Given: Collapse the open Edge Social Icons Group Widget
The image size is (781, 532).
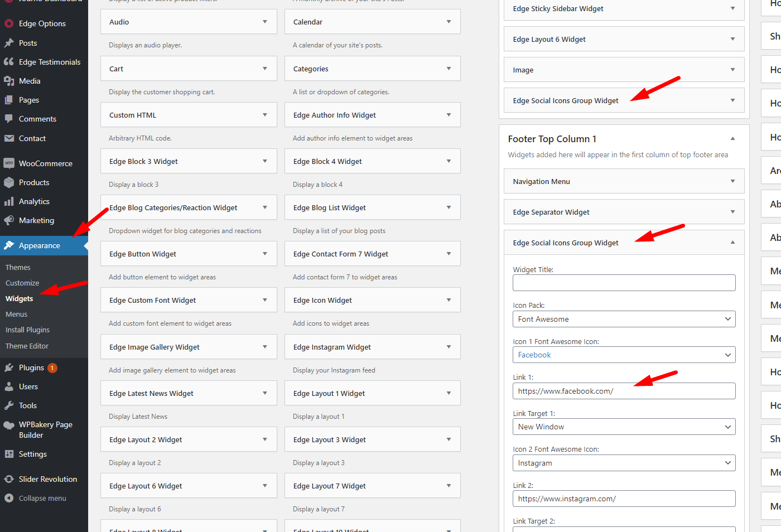Looking at the screenshot, I should (732, 243).
